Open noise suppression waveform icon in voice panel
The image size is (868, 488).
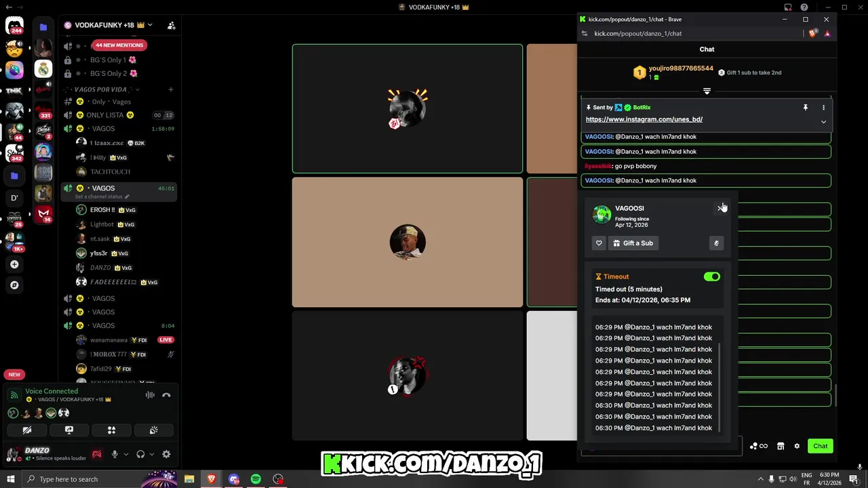(150, 395)
